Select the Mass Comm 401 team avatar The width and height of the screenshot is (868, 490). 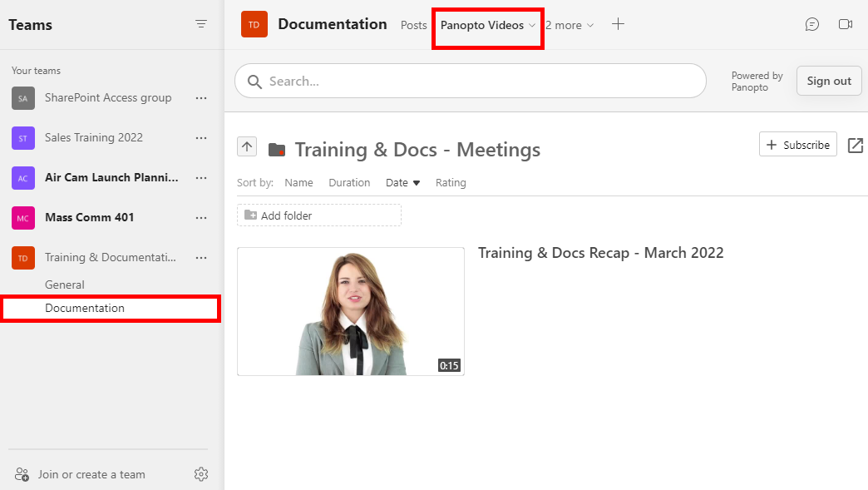click(22, 217)
